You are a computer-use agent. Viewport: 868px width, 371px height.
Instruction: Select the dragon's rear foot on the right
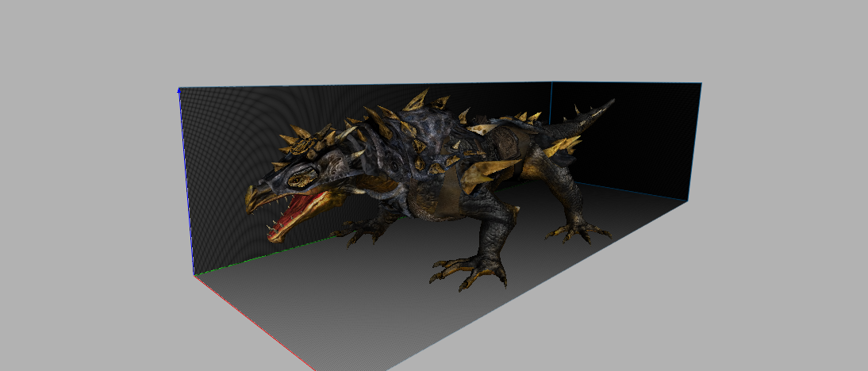coord(578,231)
